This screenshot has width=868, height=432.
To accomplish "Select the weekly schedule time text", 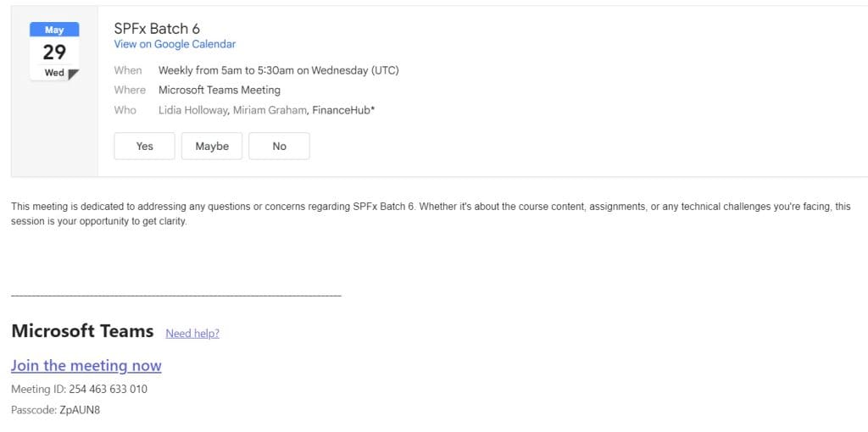I will 278,70.
